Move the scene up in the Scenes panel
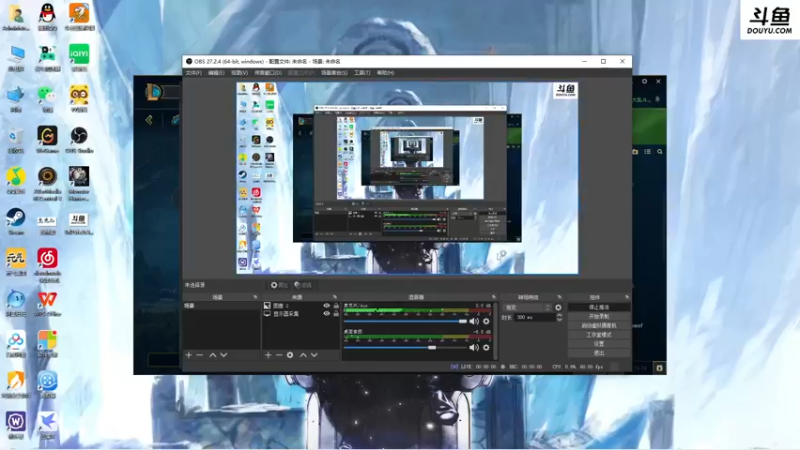The image size is (800, 450). pyautogui.click(x=213, y=355)
